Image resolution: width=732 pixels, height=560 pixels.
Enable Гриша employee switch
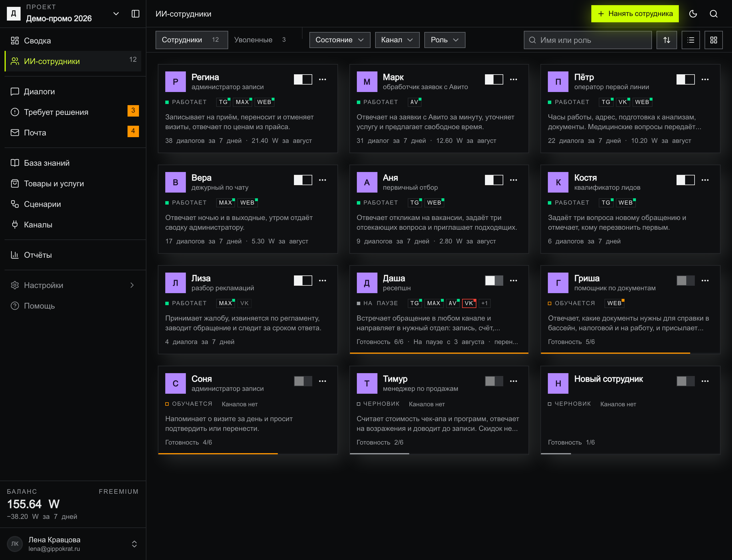click(x=686, y=281)
